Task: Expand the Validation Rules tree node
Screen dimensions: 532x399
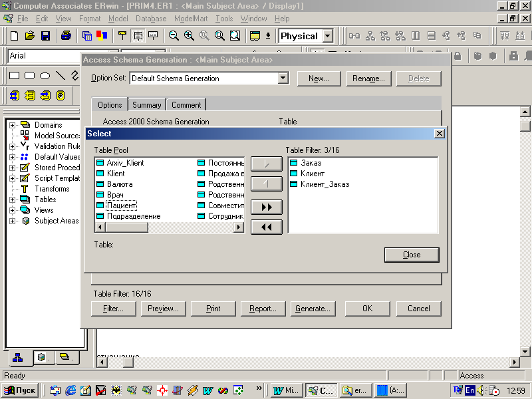Action: pyautogui.click(x=12, y=146)
